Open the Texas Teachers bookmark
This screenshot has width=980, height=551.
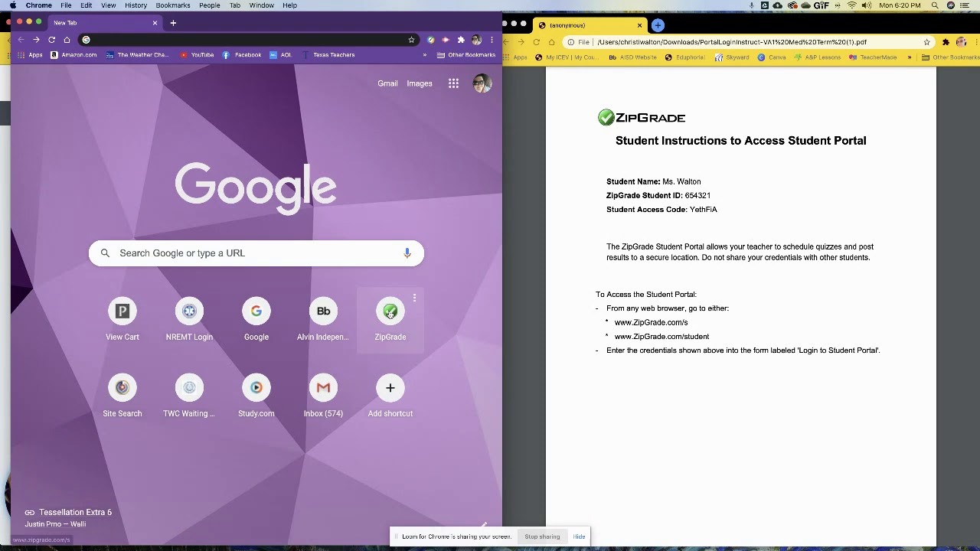[x=328, y=55]
